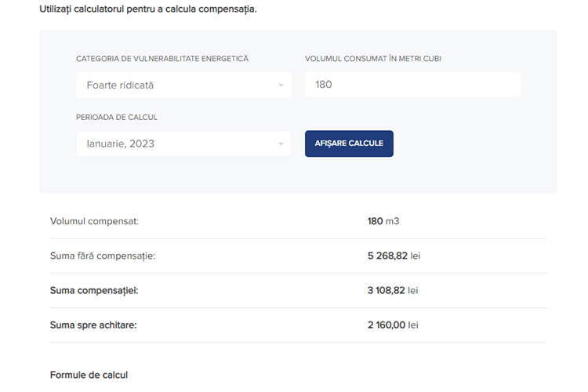Select the 'Suma spre achitare:' label
Screen dimensions: 588x392
(x=93, y=325)
